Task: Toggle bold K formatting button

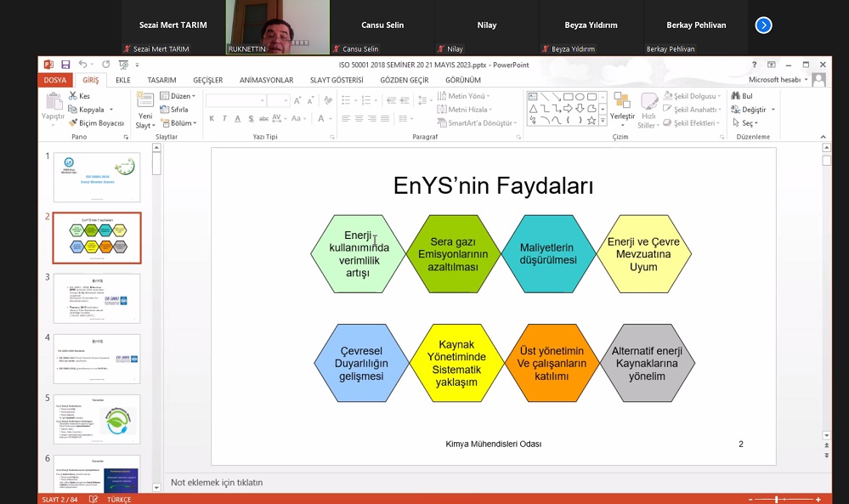Action: pyautogui.click(x=211, y=119)
